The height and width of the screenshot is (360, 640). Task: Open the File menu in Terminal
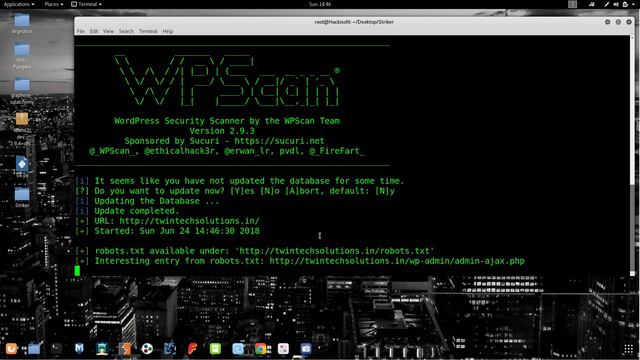pyautogui.click(x=80, y=31)
